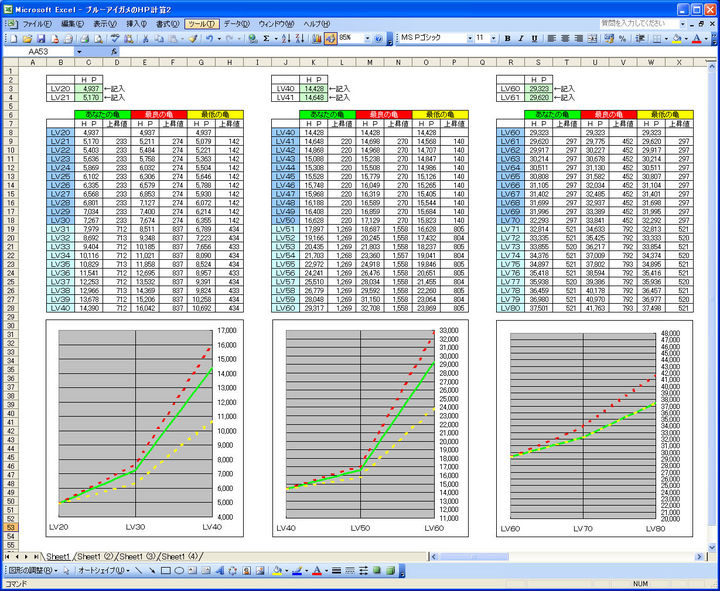The width and height of the screenshot is (720, 591).
Task: Toggle Italic formatting
Action: point(521,39)
